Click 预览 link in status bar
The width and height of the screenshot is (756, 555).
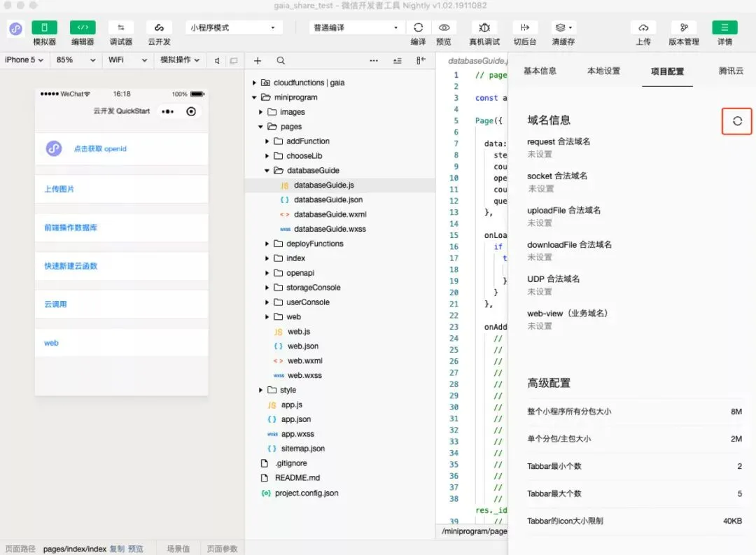(136, 549)
